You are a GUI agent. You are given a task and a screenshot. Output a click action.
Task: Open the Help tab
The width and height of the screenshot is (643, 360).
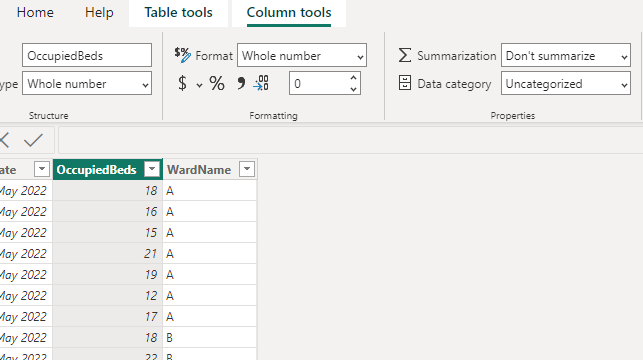point(99,13)
